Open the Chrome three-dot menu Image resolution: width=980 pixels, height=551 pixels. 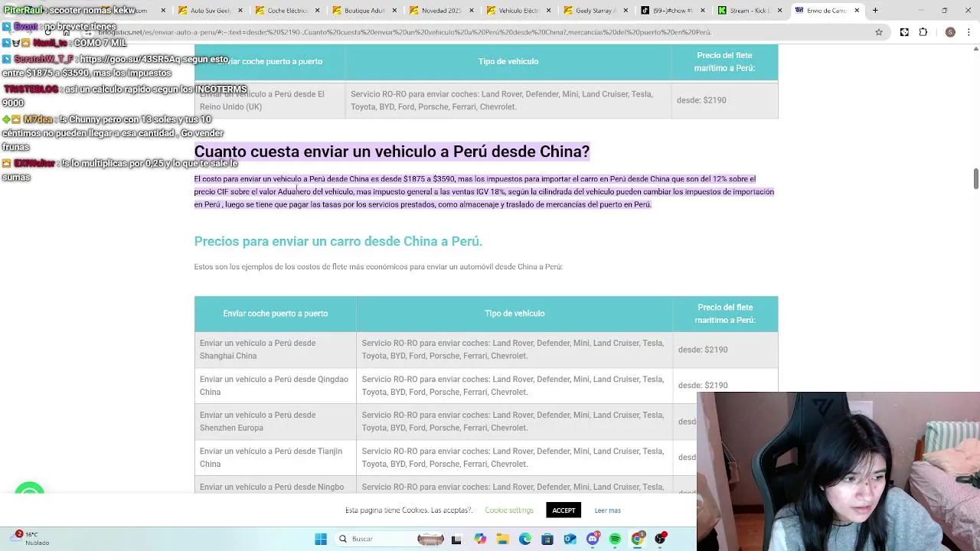(x=969, y=32)
